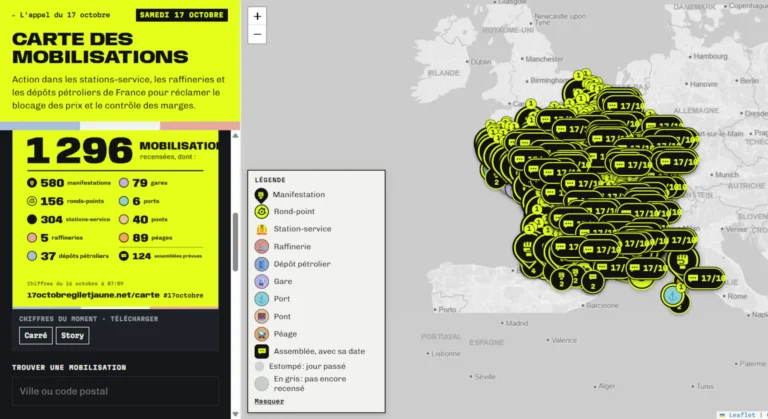Screen dimensions: 768x419
Task: Click the Péage legend icon
Action: [x=262, y=334]
